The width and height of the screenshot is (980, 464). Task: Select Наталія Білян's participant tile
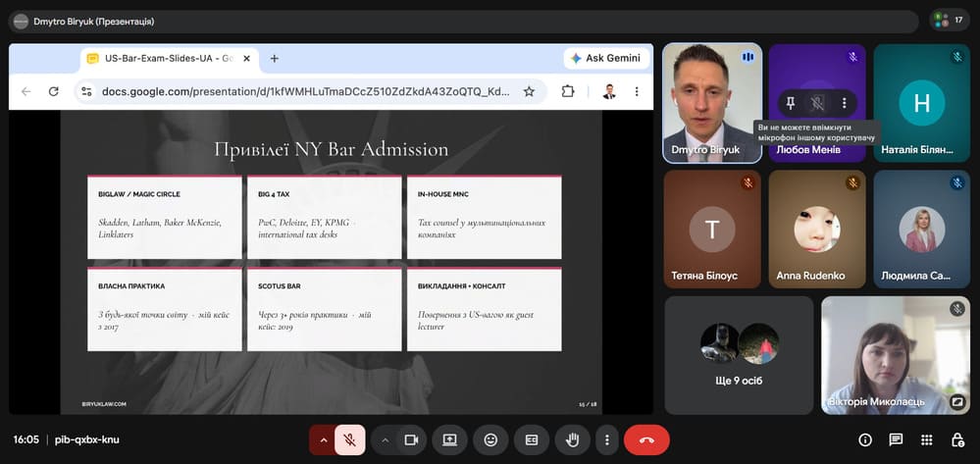922,103
